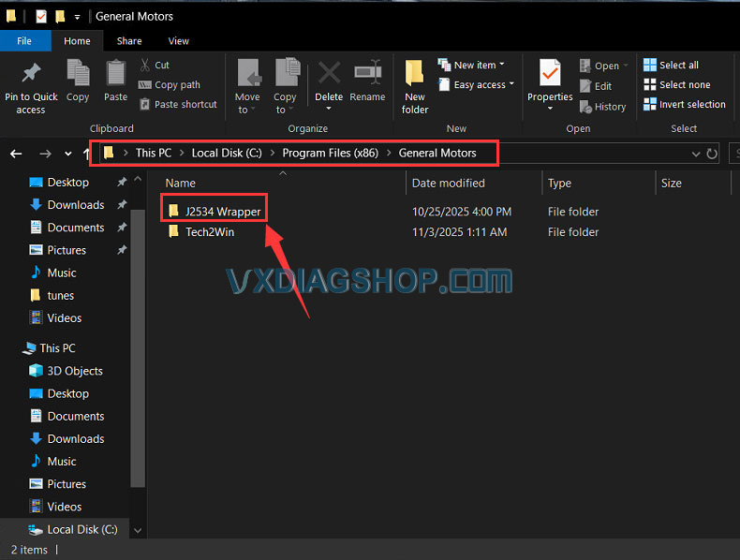Open Documents under Quick access

pos(76,228)
